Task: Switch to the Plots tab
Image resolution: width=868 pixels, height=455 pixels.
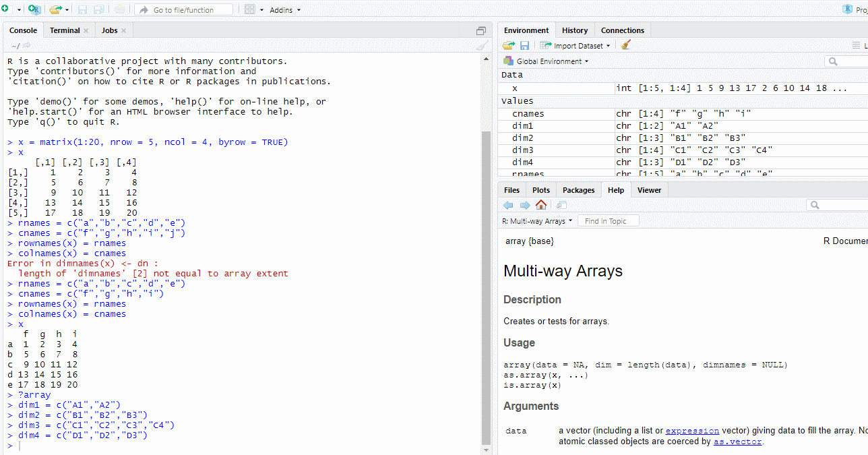Action: pos(541,190)
